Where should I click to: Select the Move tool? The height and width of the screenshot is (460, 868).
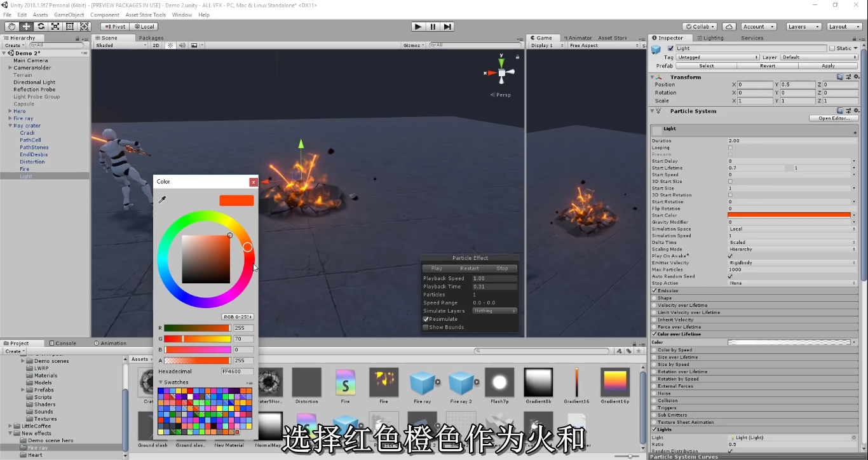click(25, 26)
